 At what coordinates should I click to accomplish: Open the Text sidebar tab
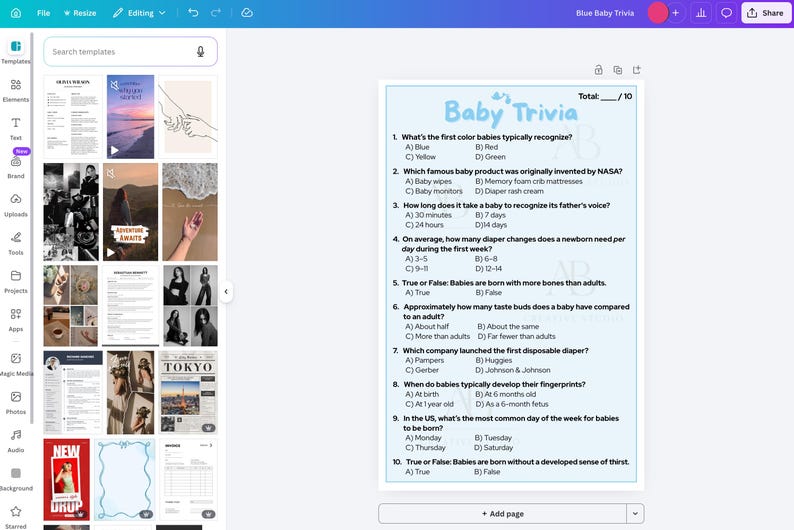[x=16, y=129]
